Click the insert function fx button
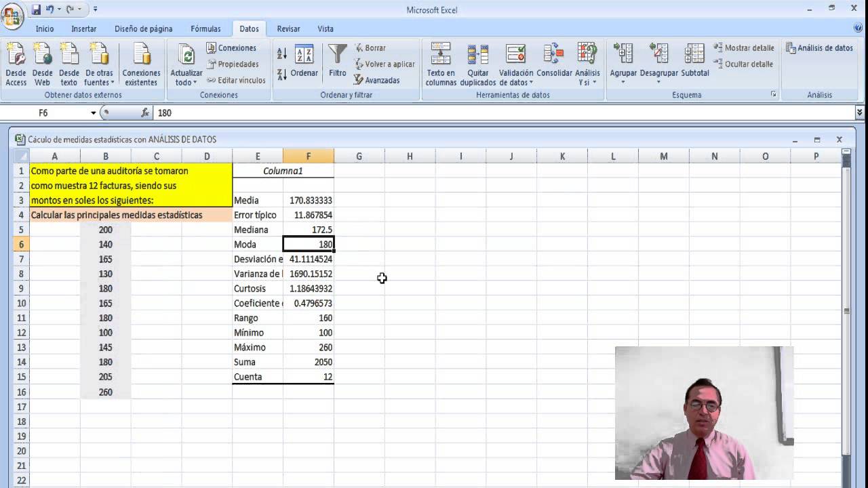This screenshot has height=488, width=868. click(144, 113)
